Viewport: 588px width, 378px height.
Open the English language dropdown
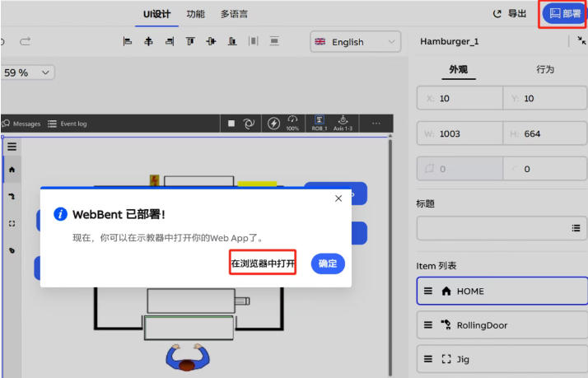tap(355, 42)
